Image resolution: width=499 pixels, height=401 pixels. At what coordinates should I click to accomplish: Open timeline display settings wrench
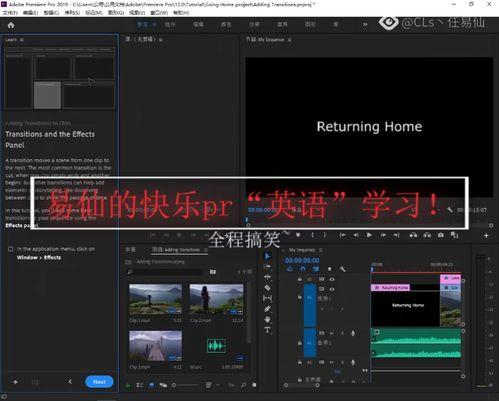[342, 269]
